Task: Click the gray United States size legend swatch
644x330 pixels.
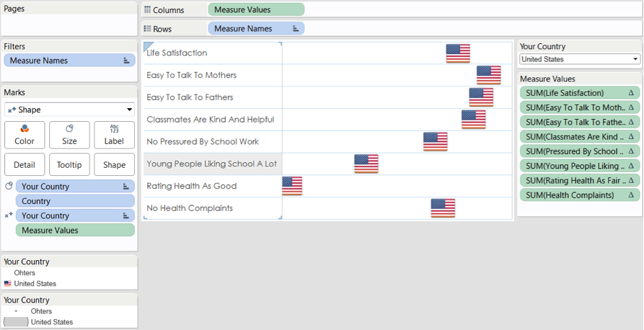Action: (16, 322)
